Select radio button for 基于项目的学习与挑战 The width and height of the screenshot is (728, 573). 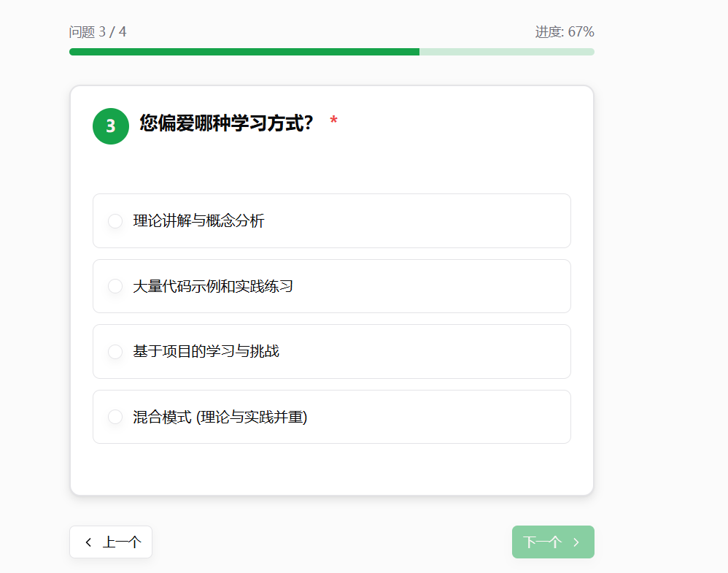115,351
